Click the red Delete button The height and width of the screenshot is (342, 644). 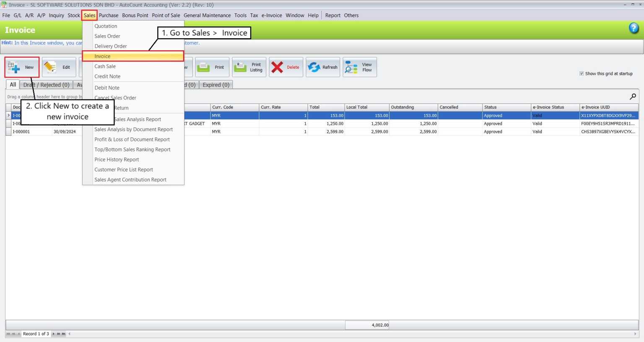(286, 67)
